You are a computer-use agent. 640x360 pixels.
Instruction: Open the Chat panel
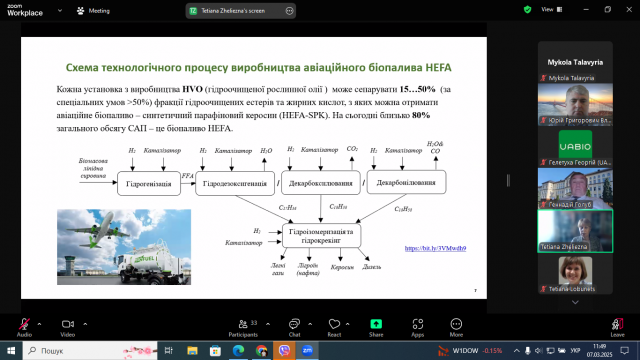[294, 327]
